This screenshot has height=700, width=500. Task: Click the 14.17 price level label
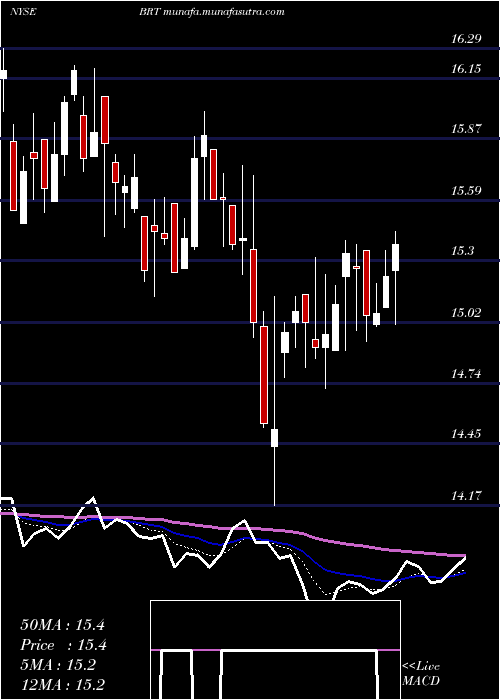[466, 496]
